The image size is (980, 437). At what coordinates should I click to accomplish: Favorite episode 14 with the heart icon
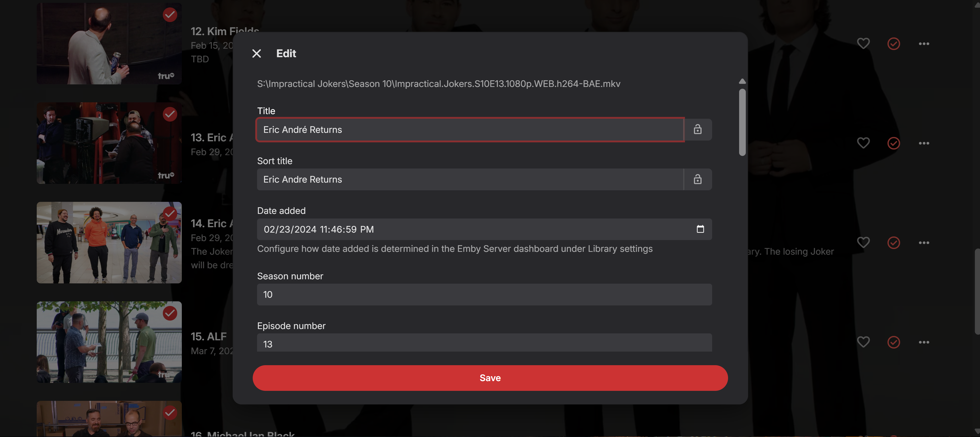point(863,242)
